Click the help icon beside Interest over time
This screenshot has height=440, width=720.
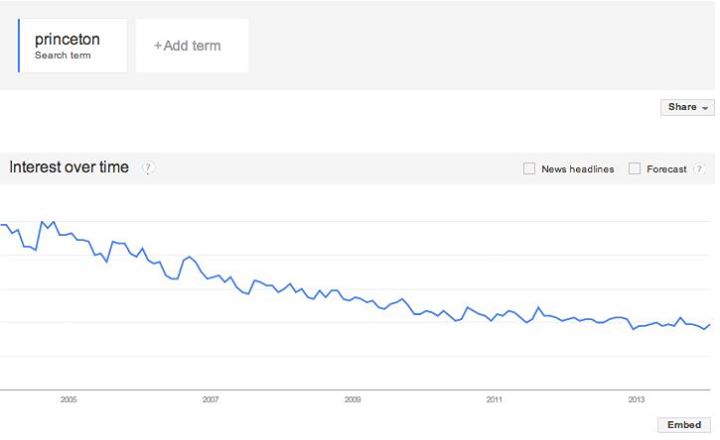(x=148, y=168)
